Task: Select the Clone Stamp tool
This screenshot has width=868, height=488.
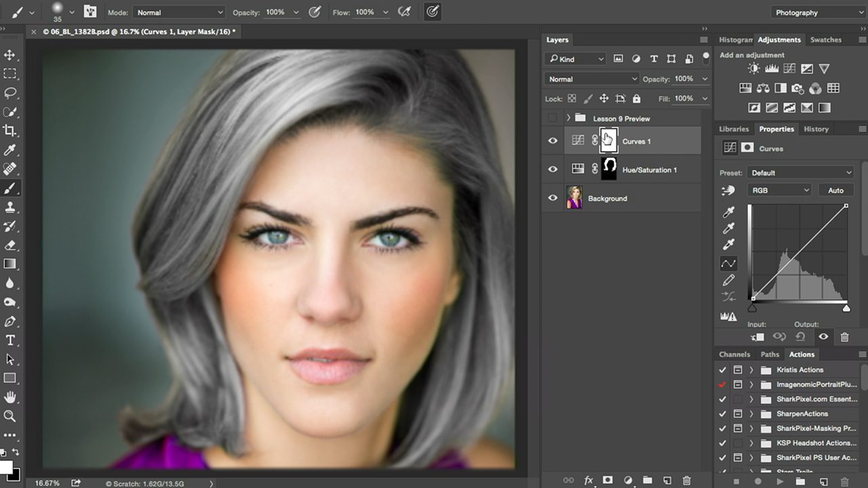Action: [10, 207]
